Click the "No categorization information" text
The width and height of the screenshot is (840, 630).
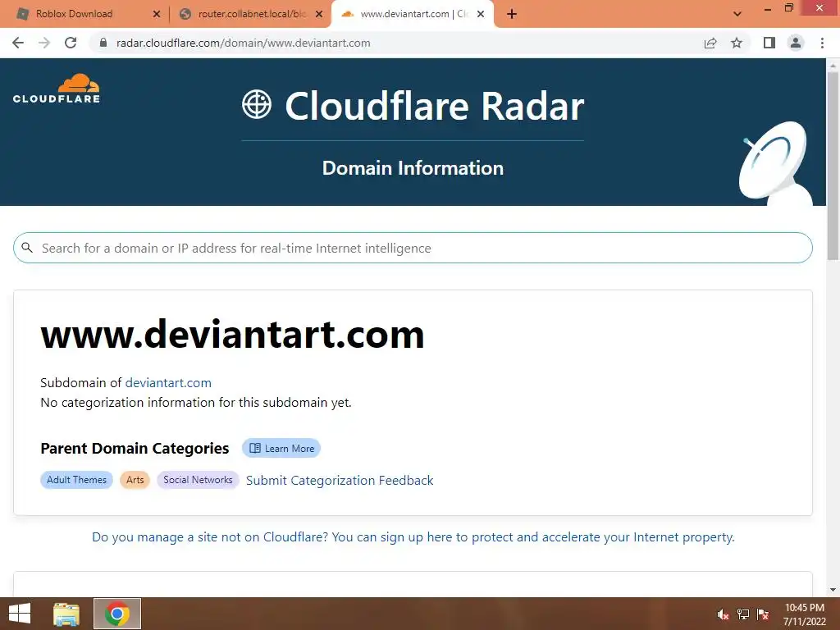196,402
